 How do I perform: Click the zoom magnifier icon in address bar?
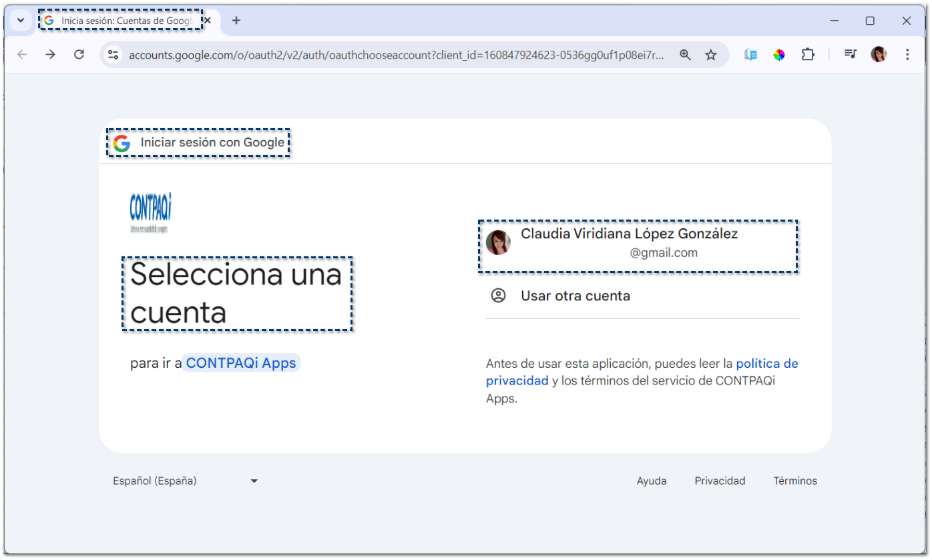click(685, 55)
